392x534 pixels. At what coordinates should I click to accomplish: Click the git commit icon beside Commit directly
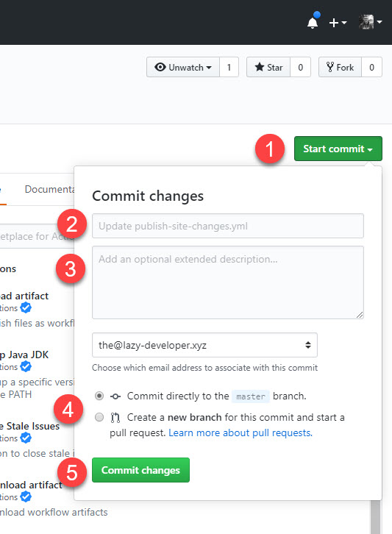(115, 396)
